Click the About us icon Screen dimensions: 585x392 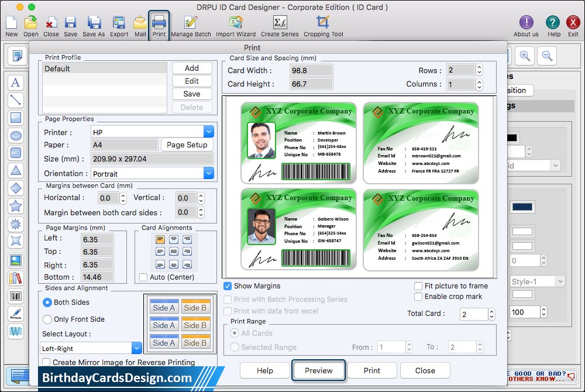pos(526,26)
